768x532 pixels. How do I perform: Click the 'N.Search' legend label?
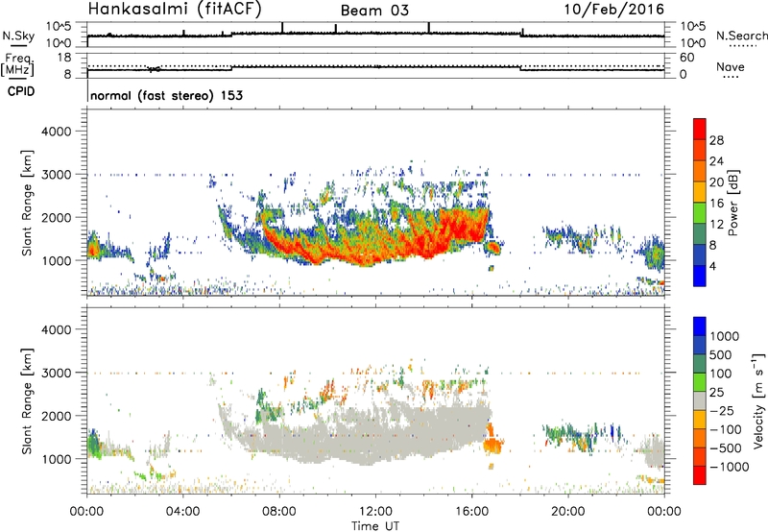(x=741, y=36)
